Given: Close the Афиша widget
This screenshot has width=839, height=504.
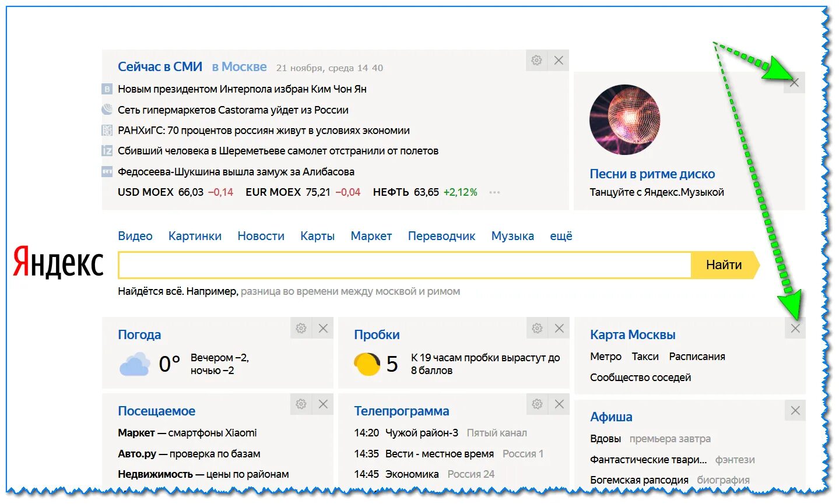Looking at the screenshot, I should point(795,411).
